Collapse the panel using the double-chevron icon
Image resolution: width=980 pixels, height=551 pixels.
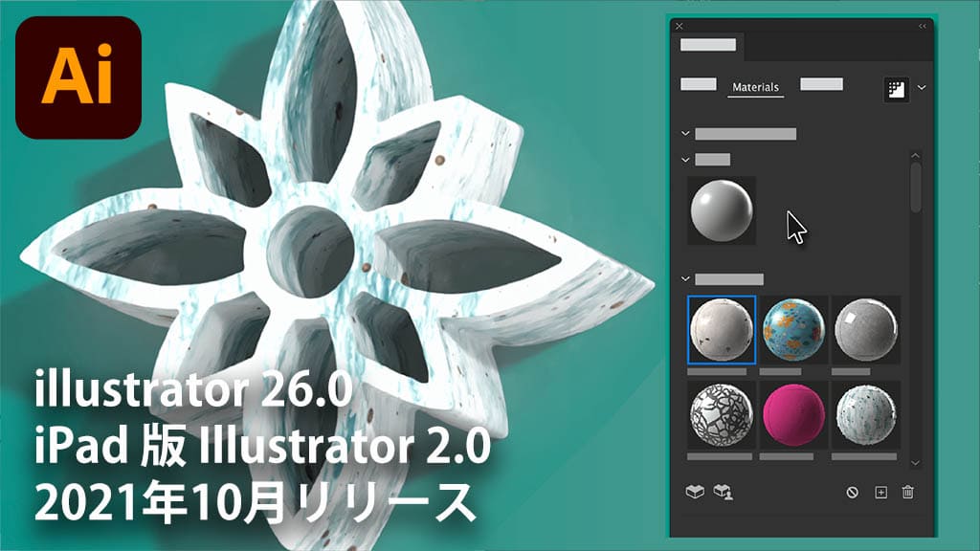(922, 26)
